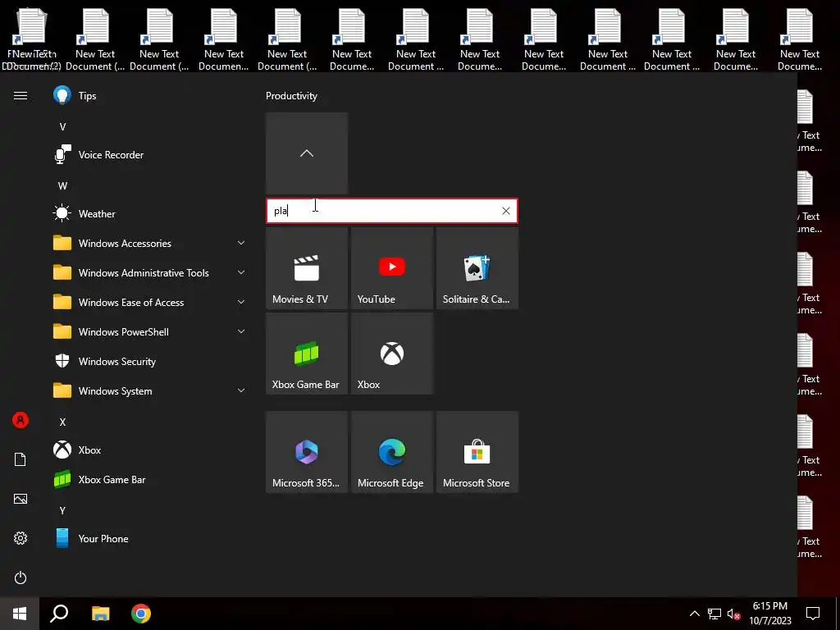Clear the folder name field with X
Viewport: 840px width, 630px height.
[x=505, y=211]
